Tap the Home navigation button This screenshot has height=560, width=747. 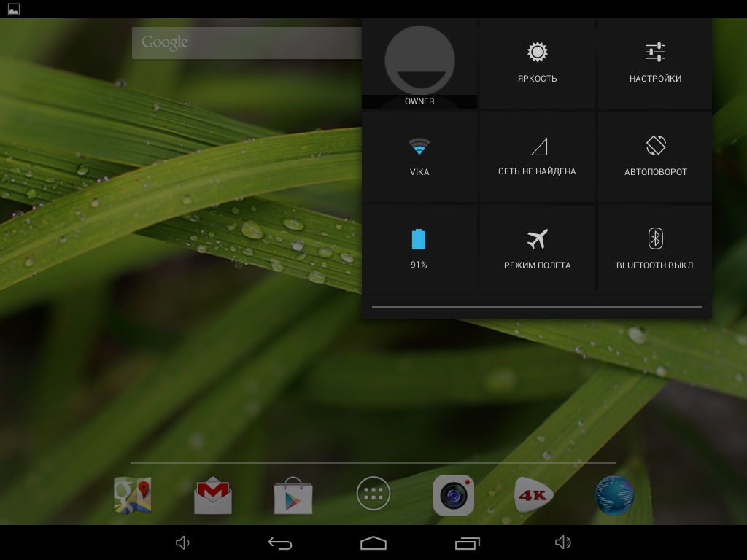coord(373,542)
